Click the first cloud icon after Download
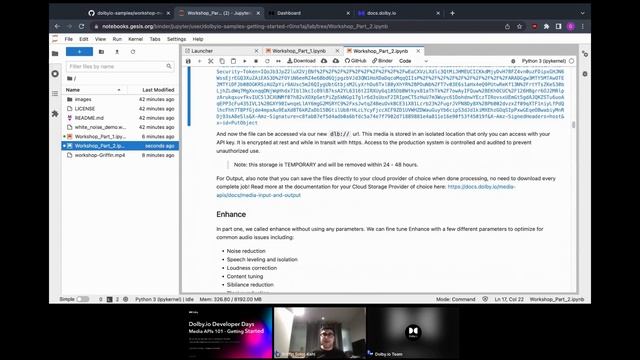Image resolution: width=640 pixels, height=360 pixels. point(324,61)
